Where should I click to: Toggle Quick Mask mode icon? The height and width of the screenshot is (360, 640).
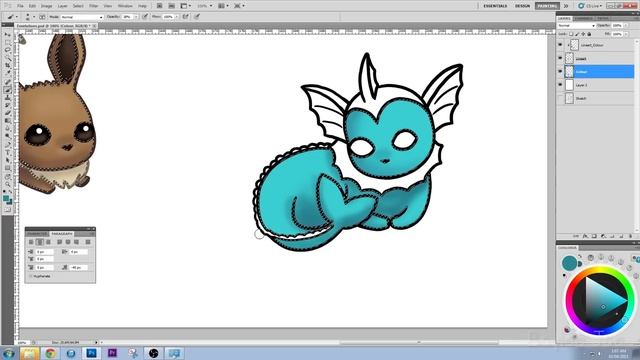pos(8,209)
